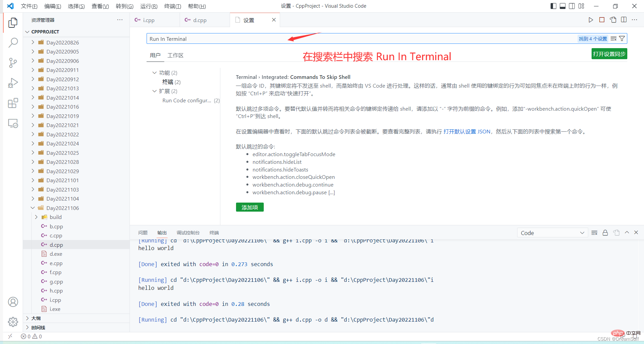Toggle bottom panel visibility in title bar
Viewport: 644px width, 344px height.
[563, 6]
